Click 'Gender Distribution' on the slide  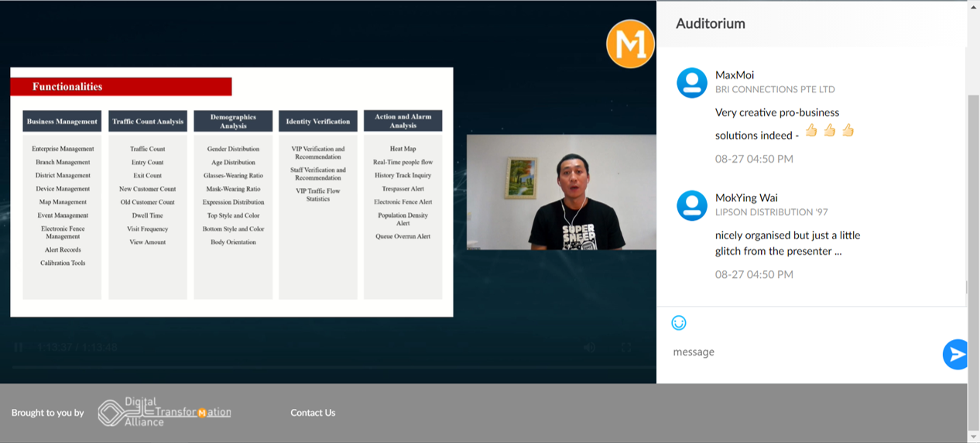[233, 149]
